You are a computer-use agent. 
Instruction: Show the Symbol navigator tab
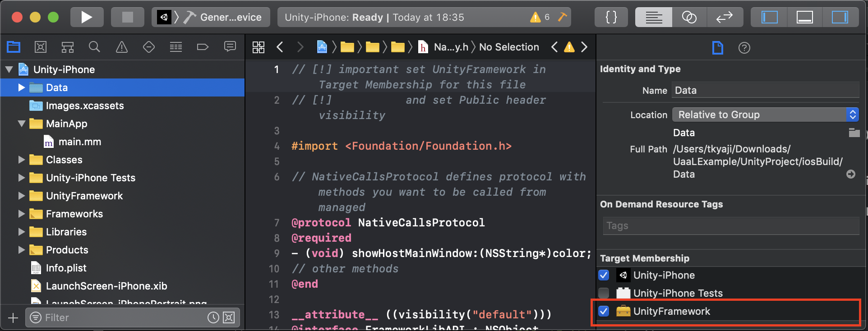tap(68, 46)
